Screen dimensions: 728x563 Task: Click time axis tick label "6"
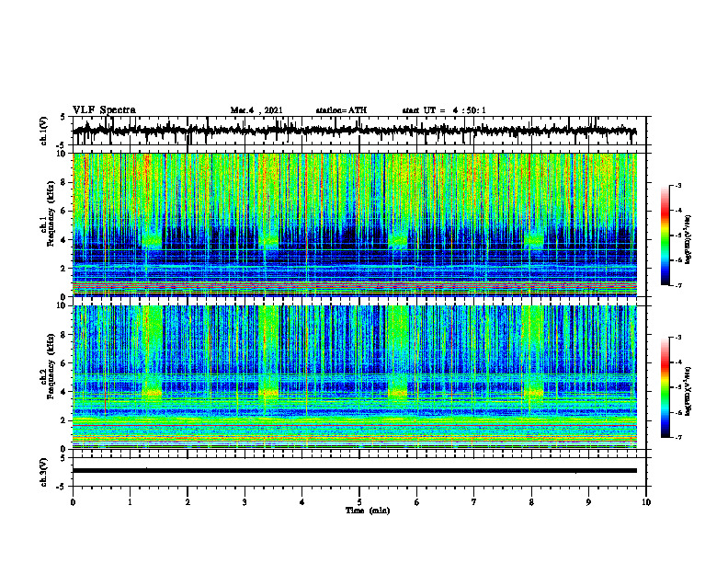417,502
